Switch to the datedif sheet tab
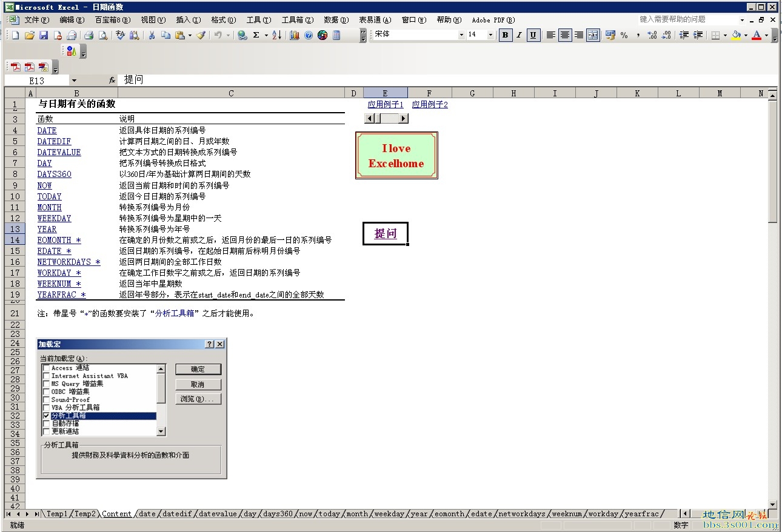 coord(177,514)
